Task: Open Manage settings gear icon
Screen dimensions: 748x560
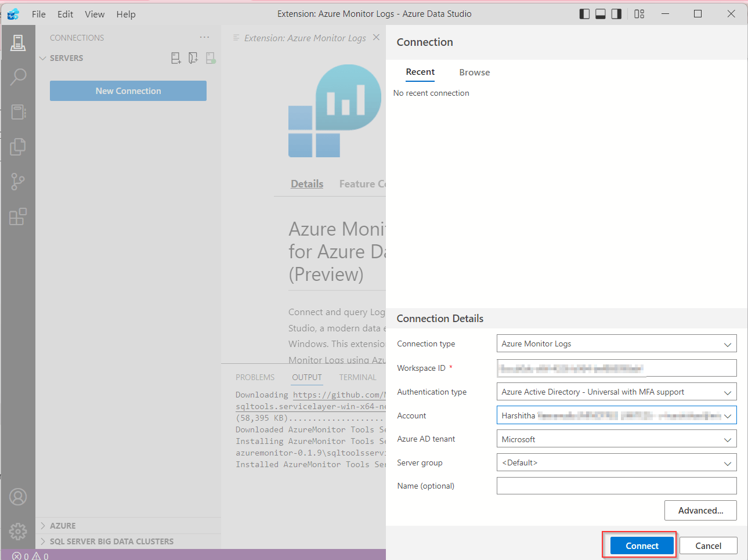Action: pyautogui.click(x=18, y=531)
